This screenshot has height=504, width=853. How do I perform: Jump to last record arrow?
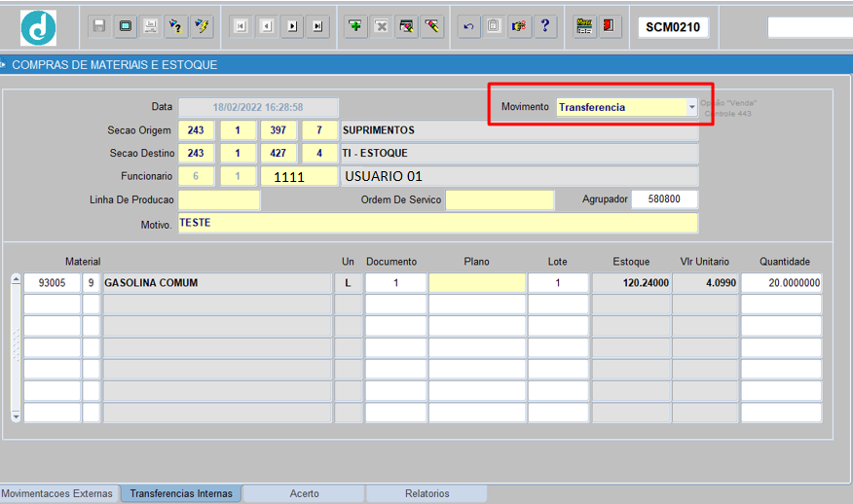pyautogui.click(x=318, y=26)
